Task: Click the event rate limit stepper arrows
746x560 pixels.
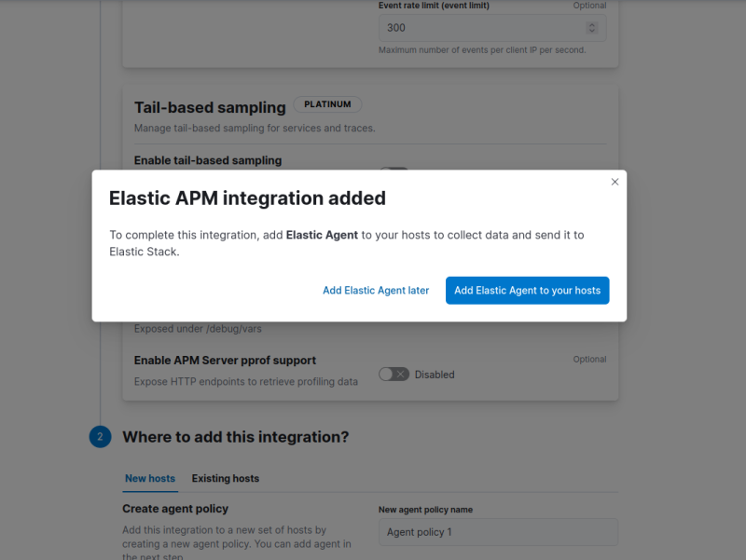Action: 596,28
